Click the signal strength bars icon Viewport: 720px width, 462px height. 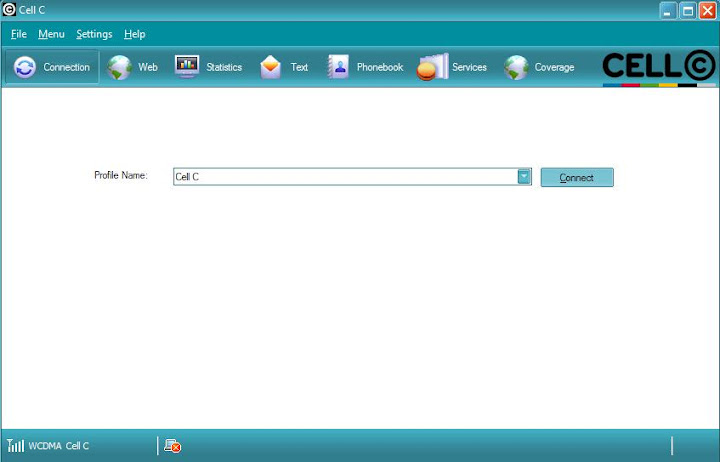tap(15, 445)
